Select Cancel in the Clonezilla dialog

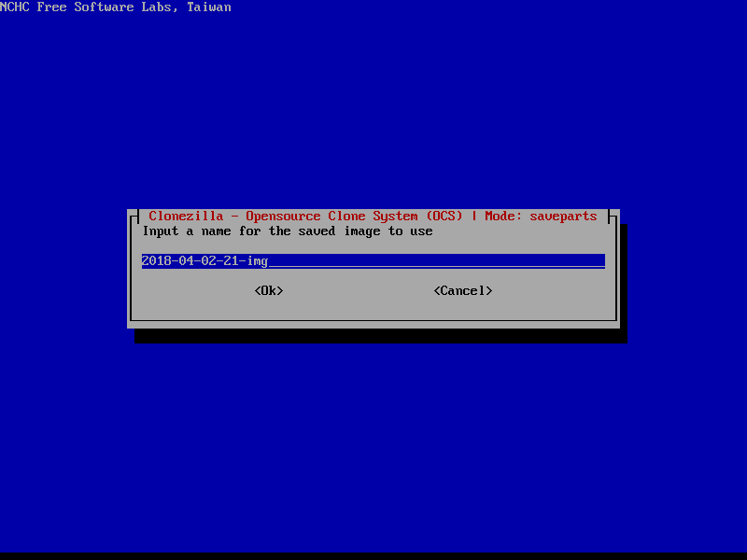462,290
